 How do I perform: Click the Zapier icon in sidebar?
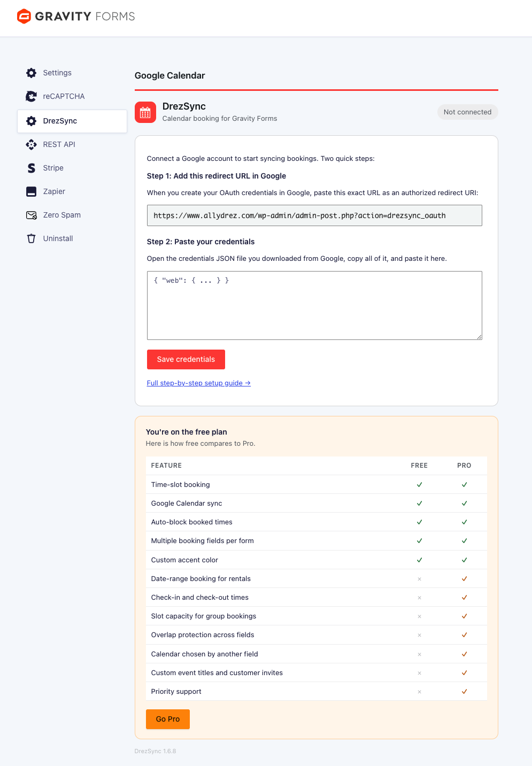click(x=32, y=191)
